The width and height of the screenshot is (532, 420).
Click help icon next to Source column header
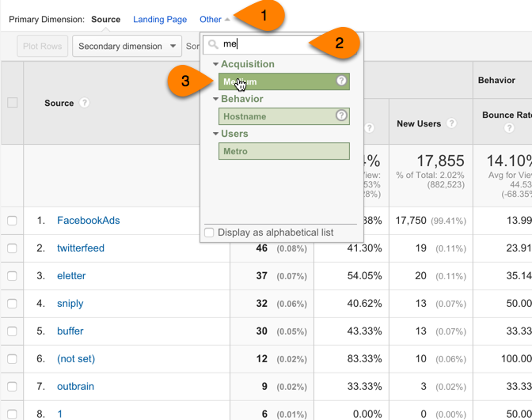[x=85, y=104]
